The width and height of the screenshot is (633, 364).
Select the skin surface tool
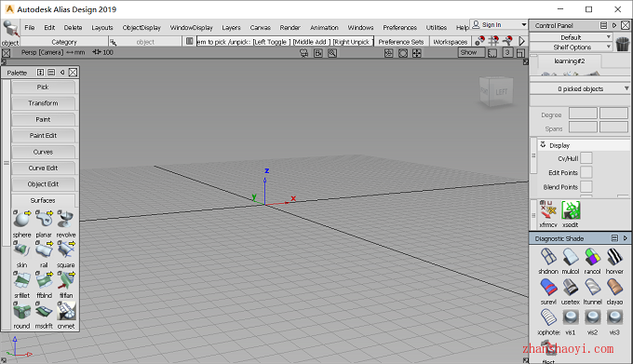(x=21, y=250)
